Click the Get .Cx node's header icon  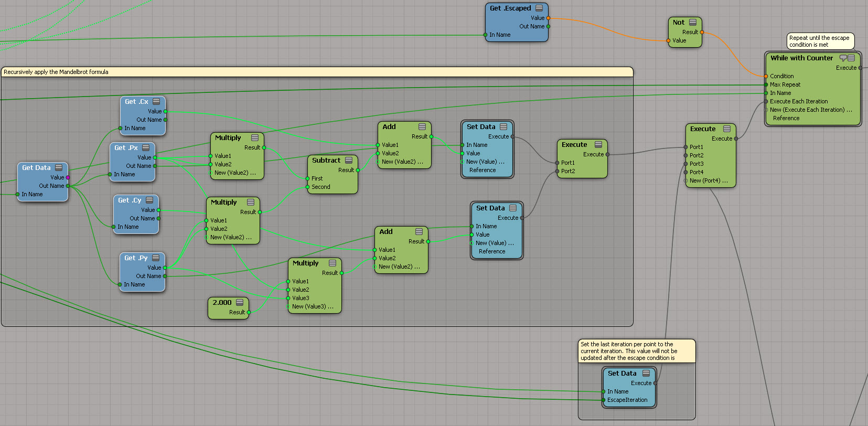point(156,102)
